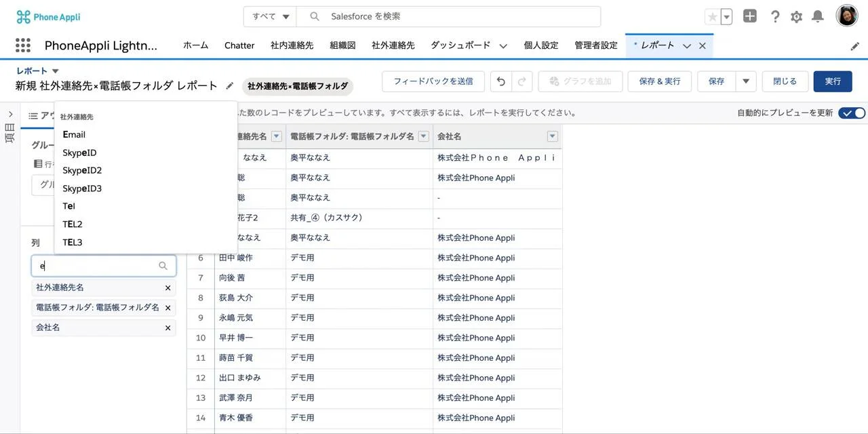The image size is (868, 434).
Task: Open the user profile avatar
Action: (847, 16)
